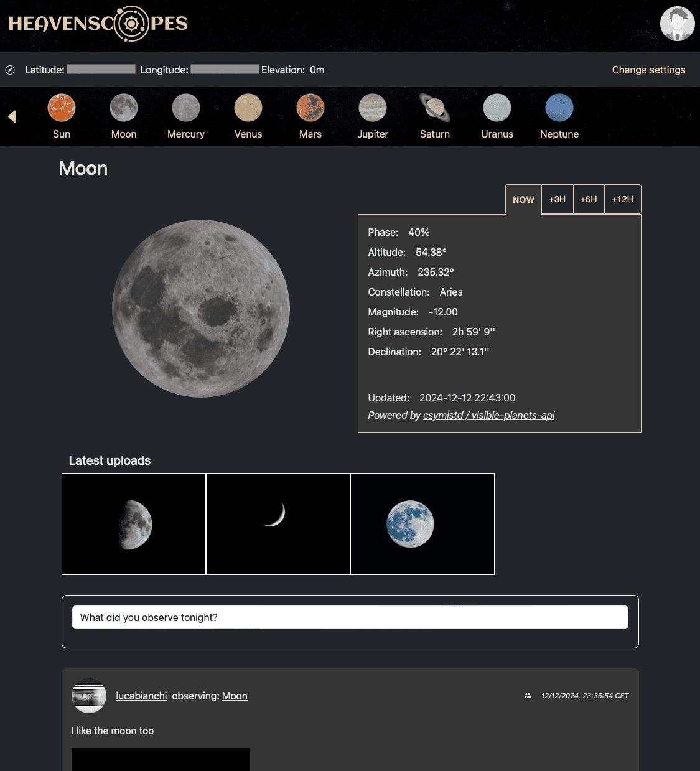This screenshot has height=771, width=700.
Task: Visit the visible-planets-api link
Action: coord(489,415)
